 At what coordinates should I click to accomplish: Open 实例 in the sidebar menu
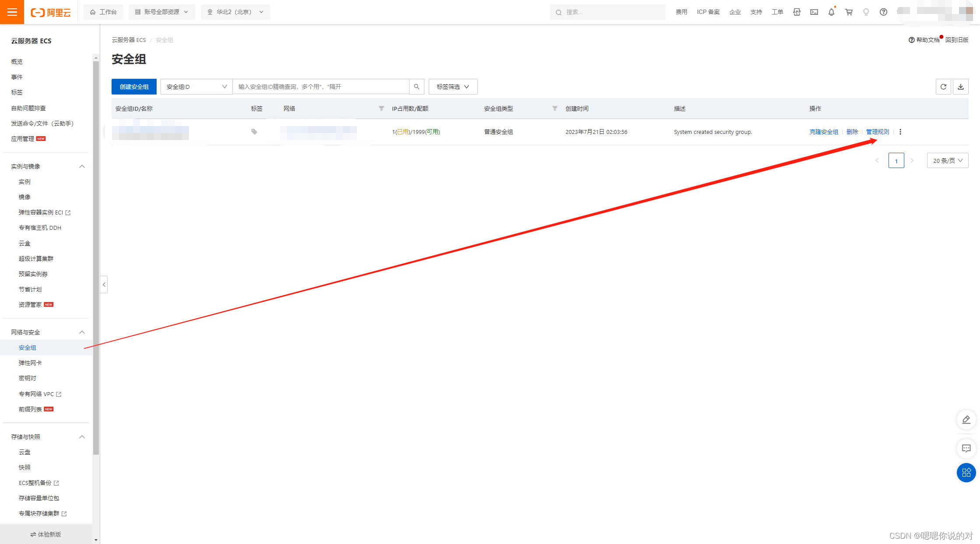click(x=24, y=182)
